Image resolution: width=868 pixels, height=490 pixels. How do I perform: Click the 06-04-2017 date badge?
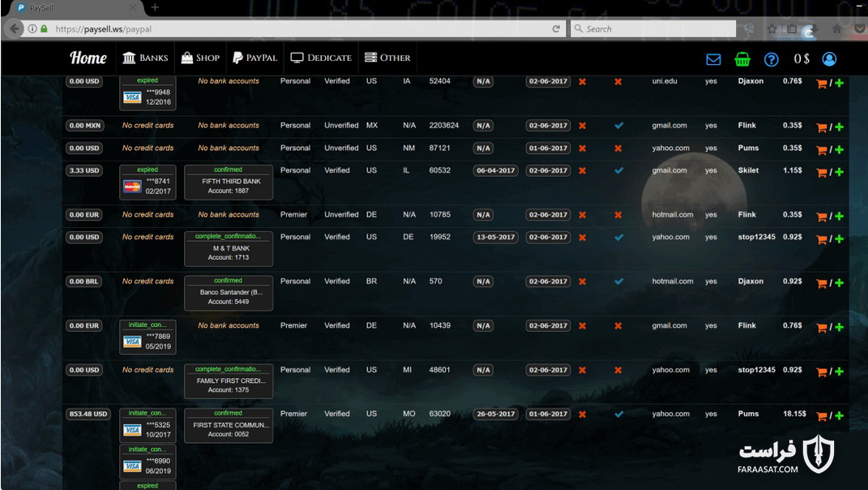(x=495, y=170)
